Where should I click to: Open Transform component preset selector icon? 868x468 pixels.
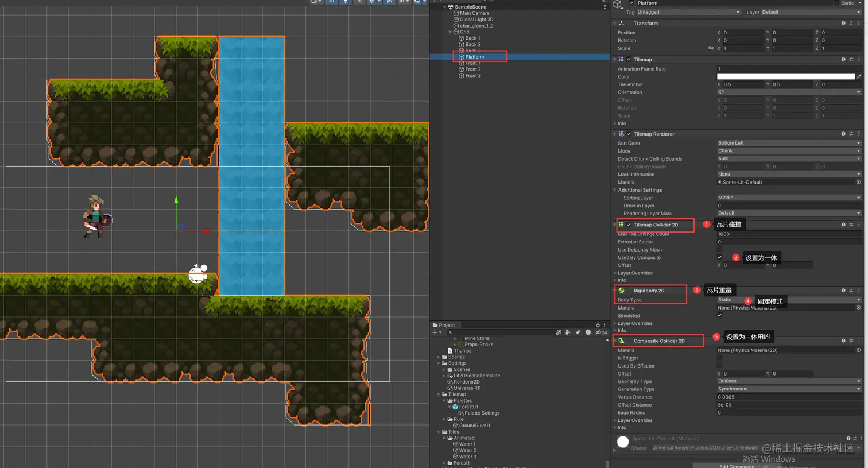[x=851, y=23]
